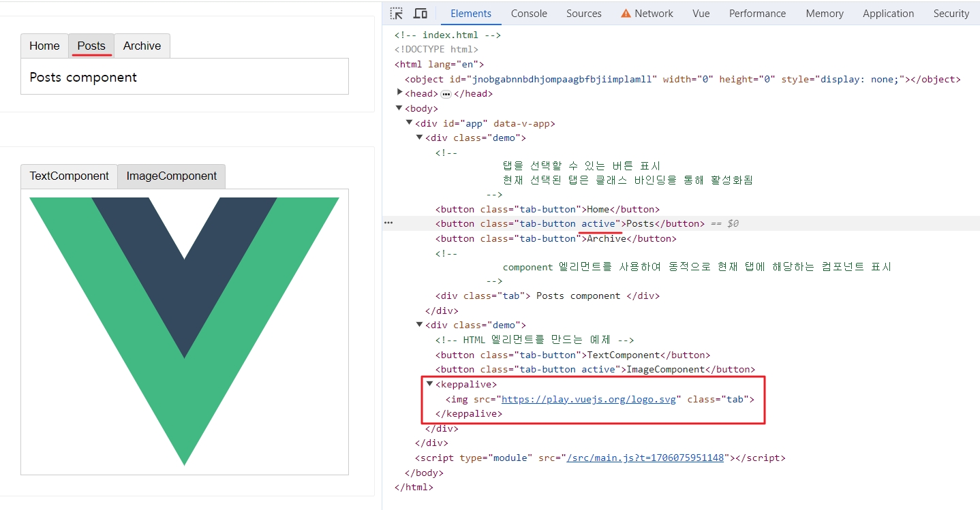Collapse the keppalive element node
The image size is (980, 510).
click(x=430, y=384)
